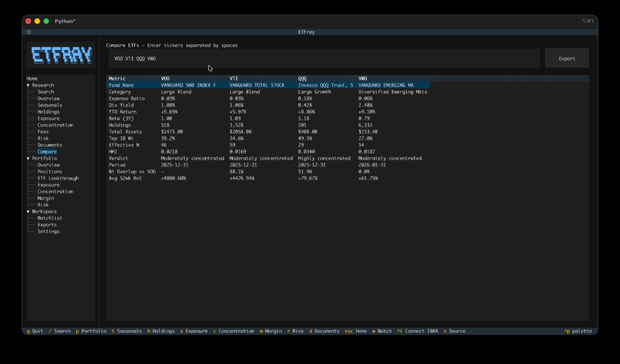
Task: Open Documents in sidebar
Action: (50, 145)
